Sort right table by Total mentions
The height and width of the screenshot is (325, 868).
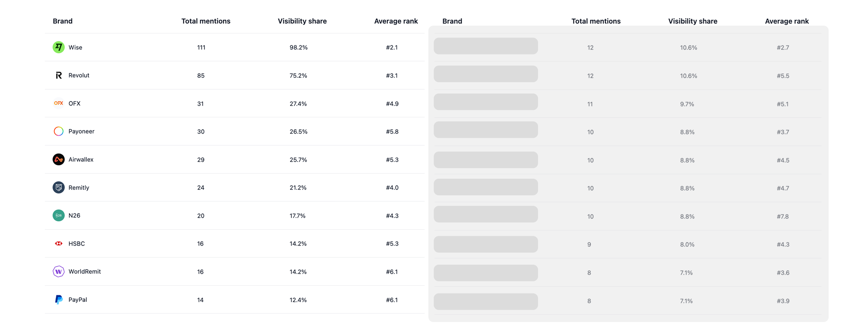click(x=596, y=21)
